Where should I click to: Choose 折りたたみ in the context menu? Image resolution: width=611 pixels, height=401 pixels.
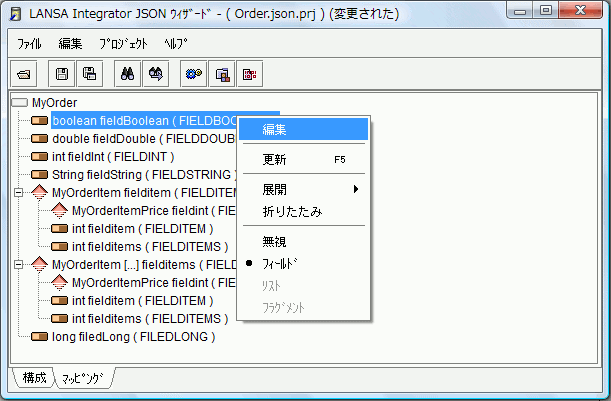click(x=304, y=212)
